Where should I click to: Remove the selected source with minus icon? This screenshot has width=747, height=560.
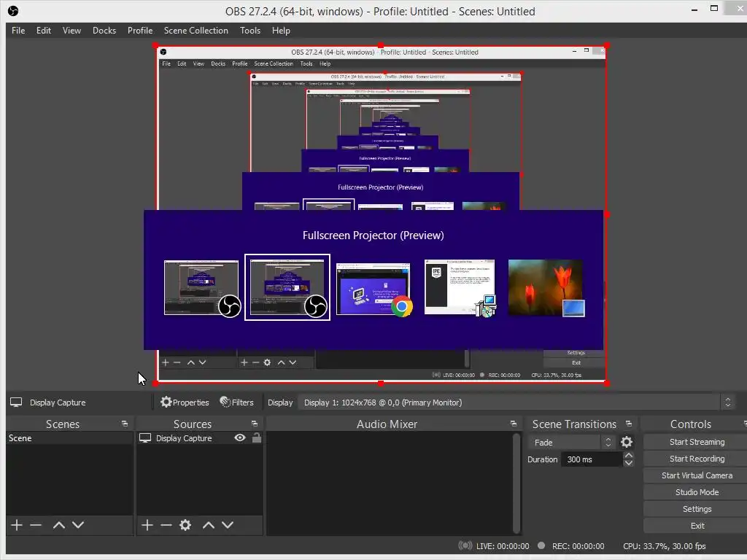(x=166, y=525)
